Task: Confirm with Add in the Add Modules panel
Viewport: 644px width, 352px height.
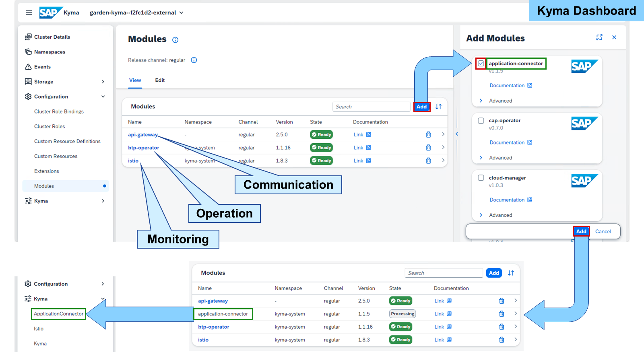Action: pyautogui.click(x=581, y=231)
